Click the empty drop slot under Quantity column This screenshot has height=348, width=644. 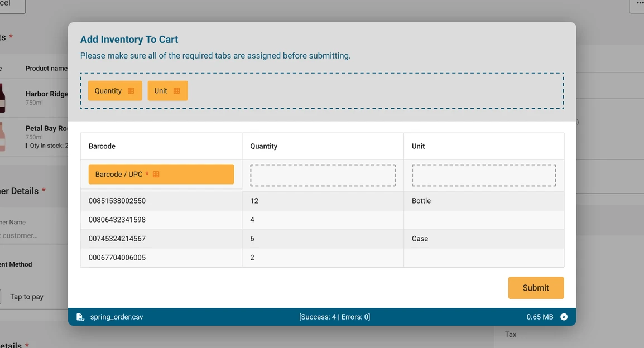click(323, 175)
